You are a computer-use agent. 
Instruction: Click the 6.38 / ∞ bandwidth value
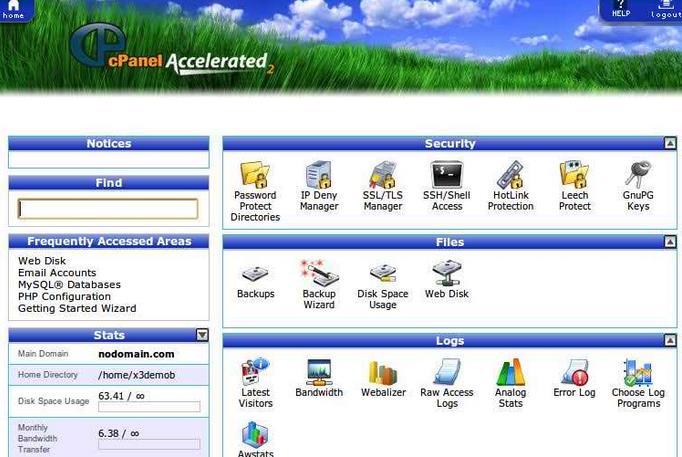(x=119, y=434)
